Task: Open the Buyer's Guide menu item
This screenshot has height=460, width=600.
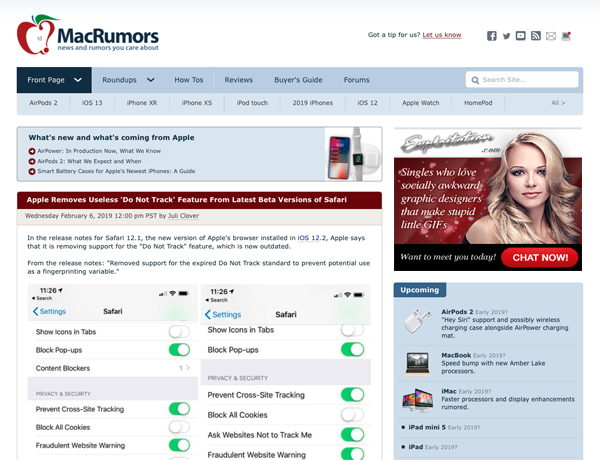Action: point(298,80)
